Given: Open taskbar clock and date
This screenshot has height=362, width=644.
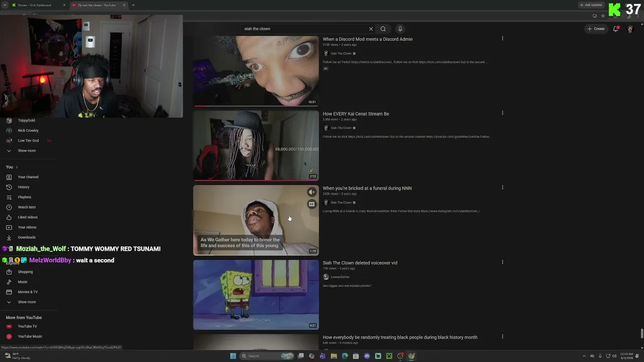Looking at the screenshot, I should coord(627,356).
